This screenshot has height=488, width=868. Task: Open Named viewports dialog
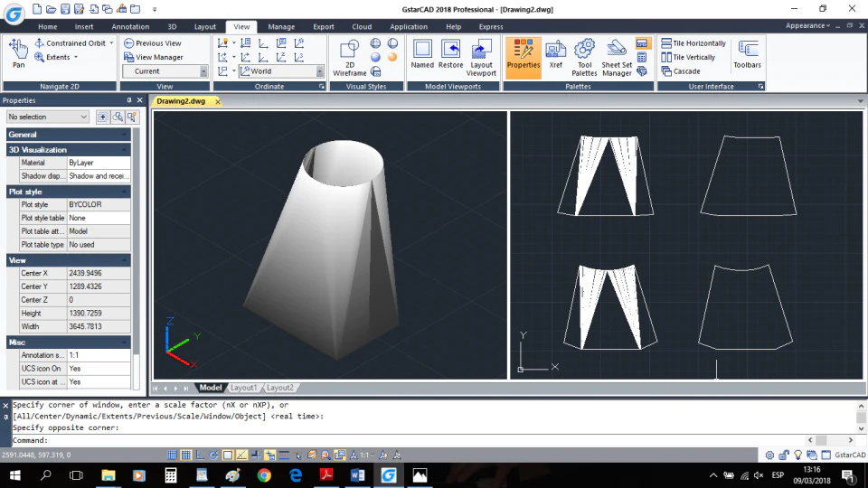click(422, 54)
